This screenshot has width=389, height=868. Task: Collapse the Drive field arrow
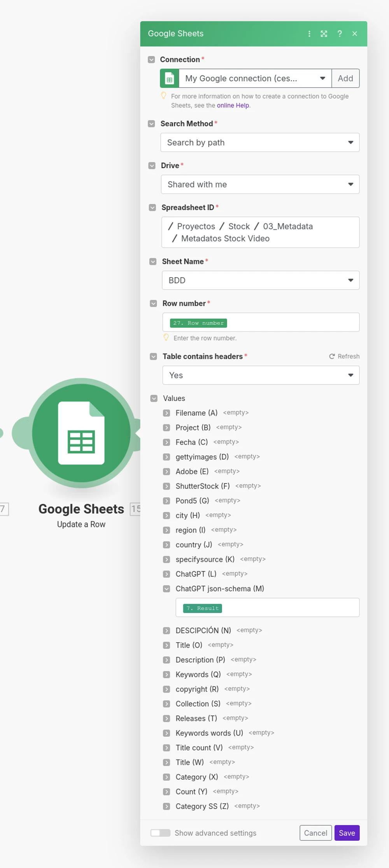tap(152, 166)
